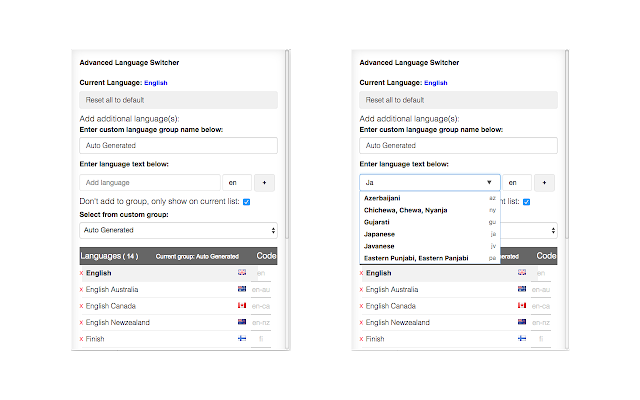Screen dimensions: 640x400
Task: Click Finland flag in right panel
Action: pos(522,338)
